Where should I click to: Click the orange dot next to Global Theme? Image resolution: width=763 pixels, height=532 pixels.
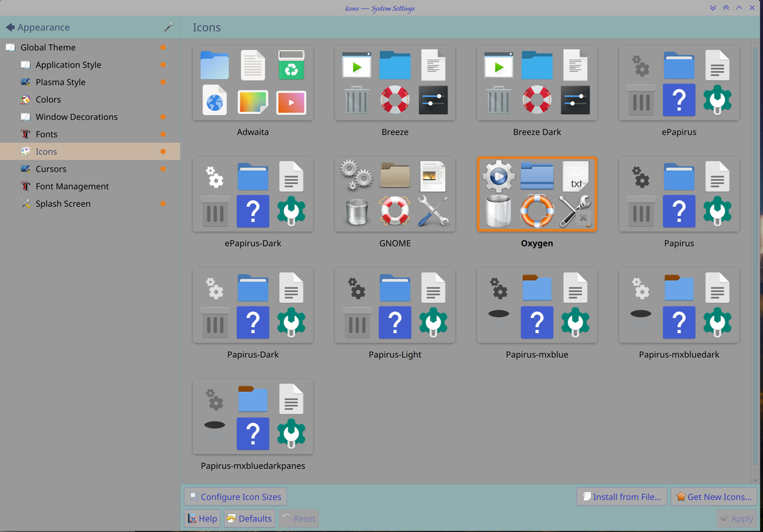click(x=163, y=47)
